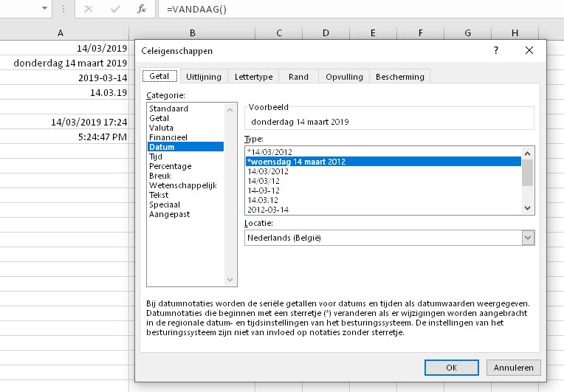Screen dimensions: 564x392
Task: Select type 14/03/2012 without asterisk
Action: (x=383, y=171)
